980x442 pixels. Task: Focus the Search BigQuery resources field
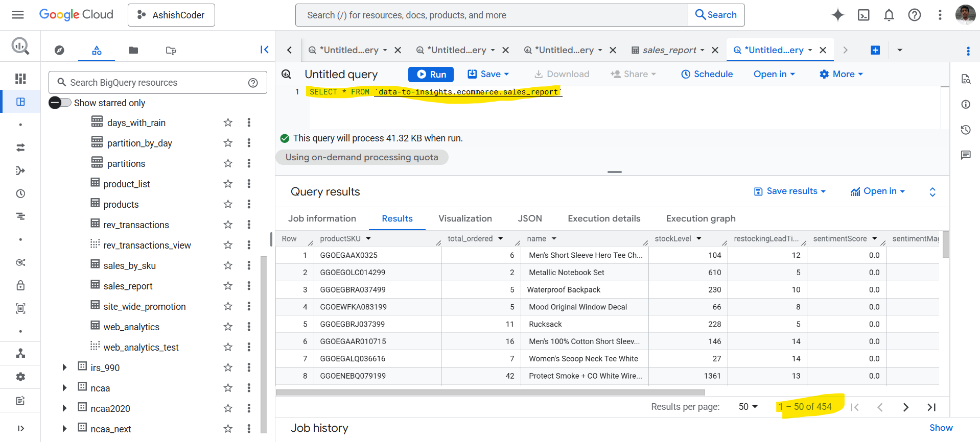tap(157, 83)
